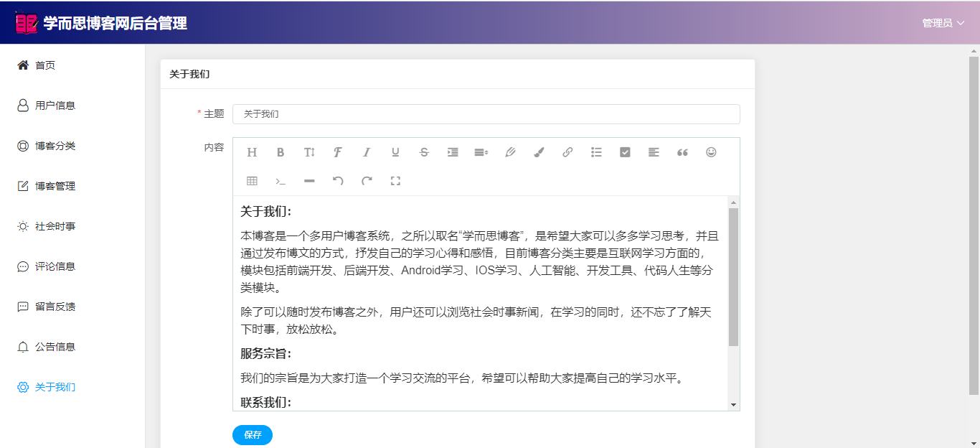
Task: Redo the editor change
Action: (x=367, y=181)
